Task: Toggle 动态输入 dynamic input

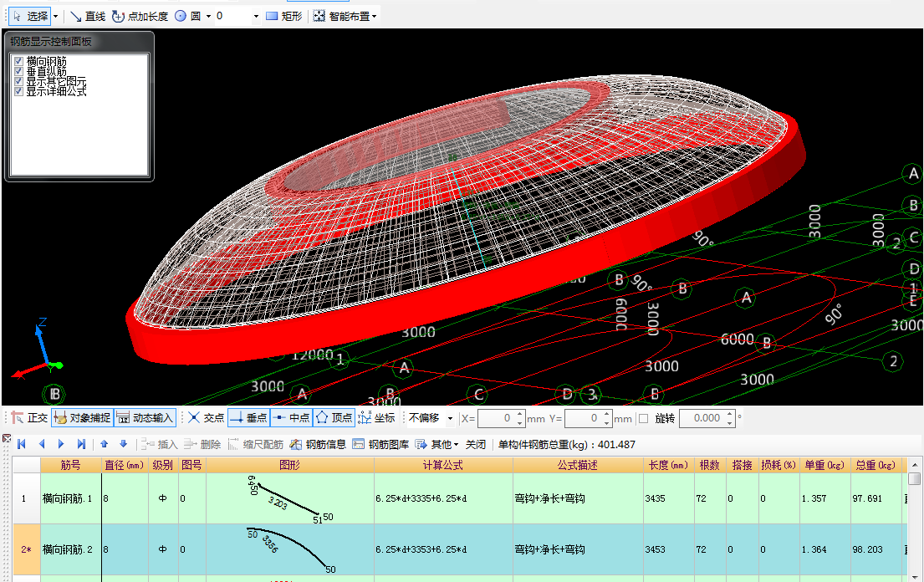Action: coord(145,418)
